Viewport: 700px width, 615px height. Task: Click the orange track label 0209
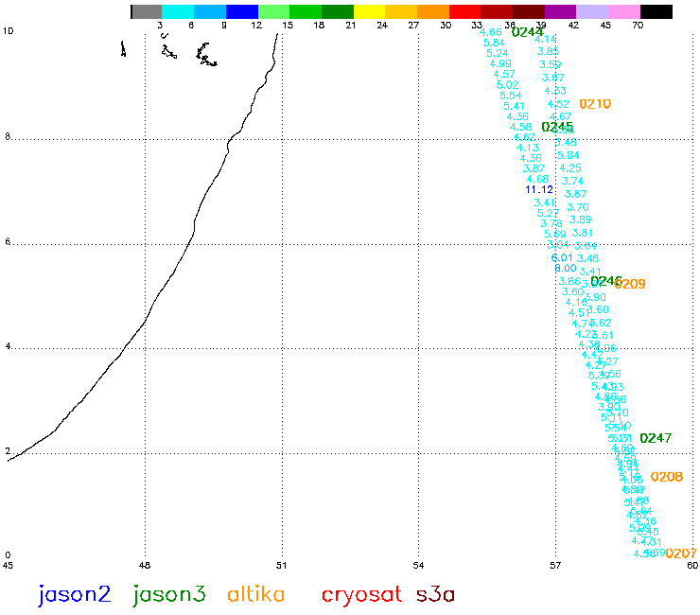pyautogui.click(x=630, y=284)
